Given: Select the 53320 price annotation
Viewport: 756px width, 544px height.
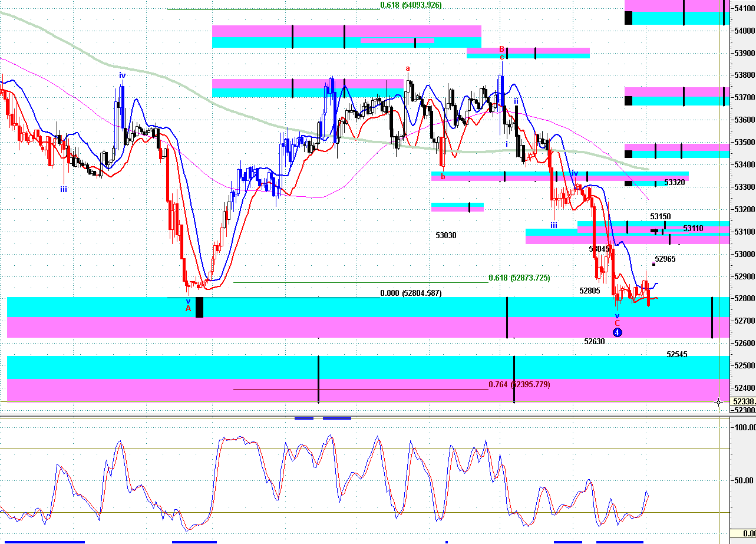Looking at the screenshot, I should (x=675, y=183).
